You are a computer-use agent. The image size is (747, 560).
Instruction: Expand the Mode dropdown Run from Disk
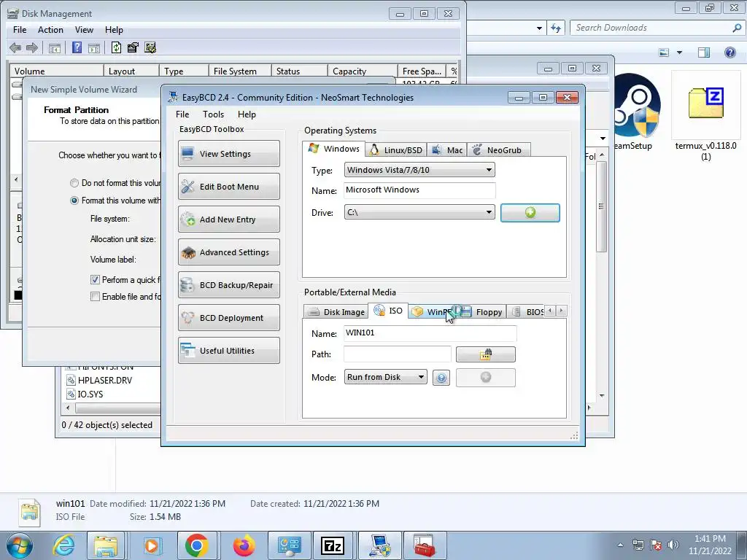pyautogui.click(x=385, y=377)
